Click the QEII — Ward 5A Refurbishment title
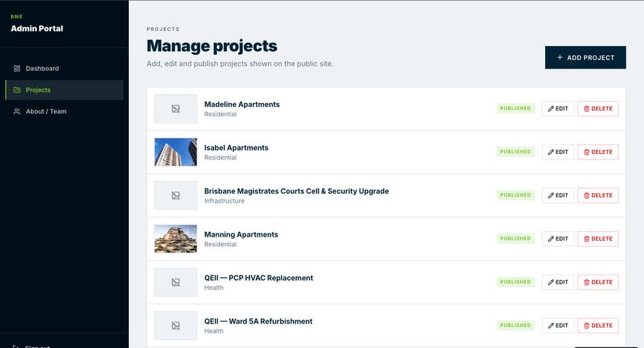The height and width of the screenshot is (348, 644). 258,322
